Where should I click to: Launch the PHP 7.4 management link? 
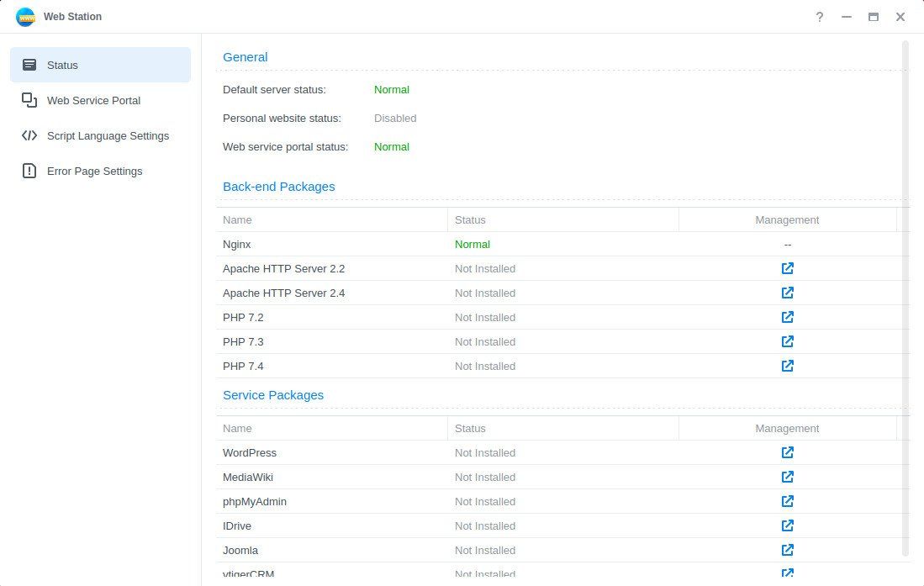pyautogui.click(x=787, y=367)
